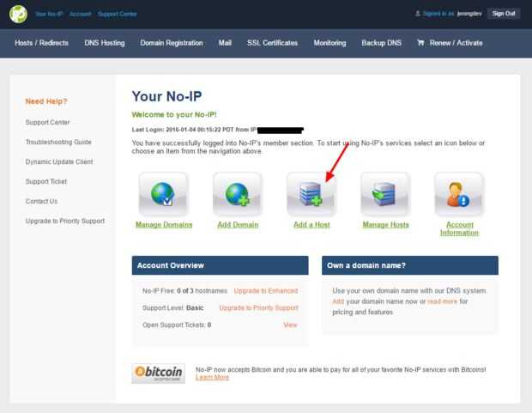Click the Bitcoin accepted here badge
This screenshot has height=413, width=532.
159,374
